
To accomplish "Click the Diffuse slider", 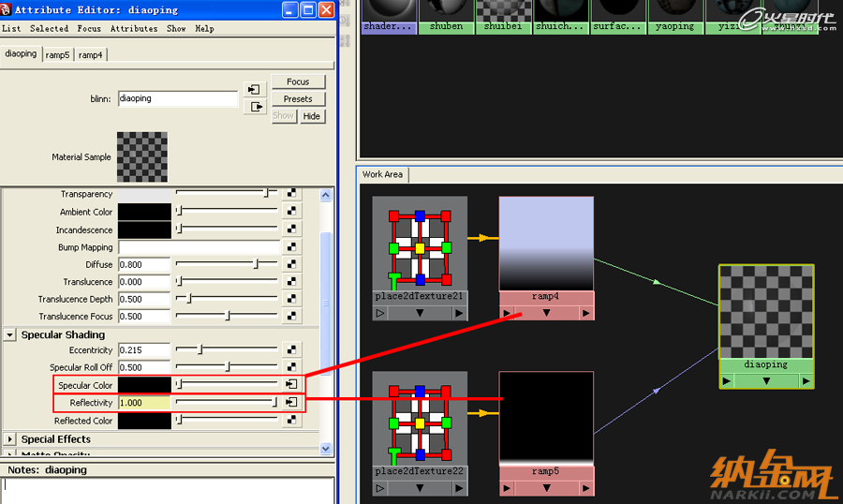I will 227,263.
